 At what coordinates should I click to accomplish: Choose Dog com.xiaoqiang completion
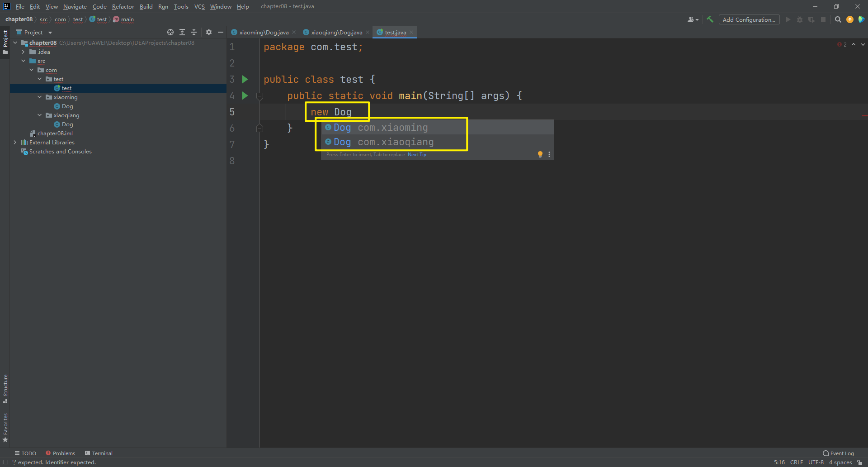(438, 142)
